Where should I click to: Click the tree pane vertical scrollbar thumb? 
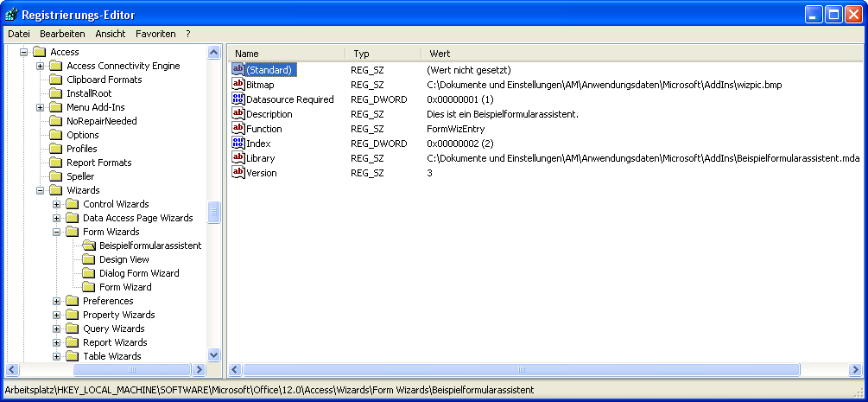point(214,212)
